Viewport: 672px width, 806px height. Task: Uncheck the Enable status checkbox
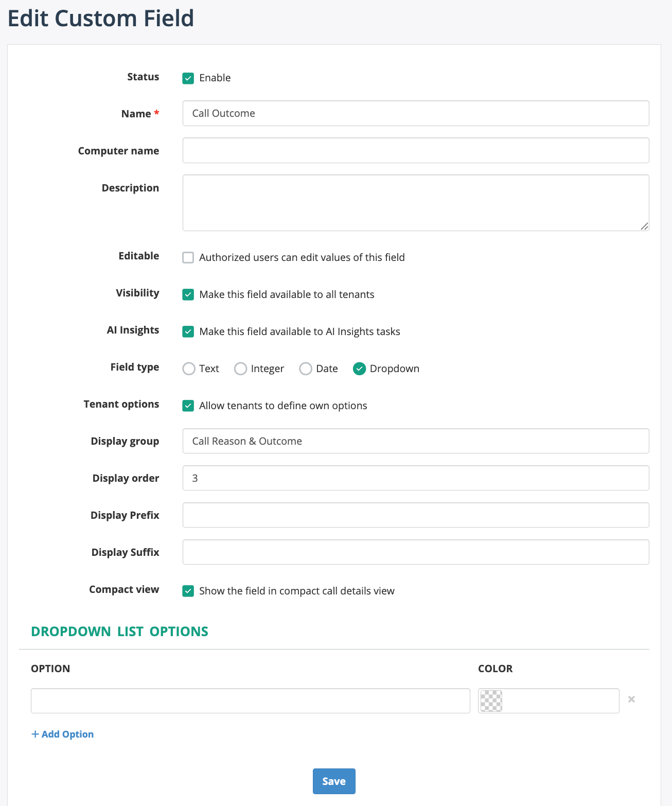pos(188,78)
